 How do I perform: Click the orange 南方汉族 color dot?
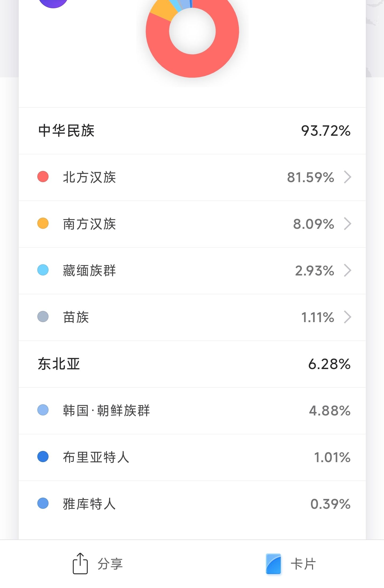pos(43,223)
